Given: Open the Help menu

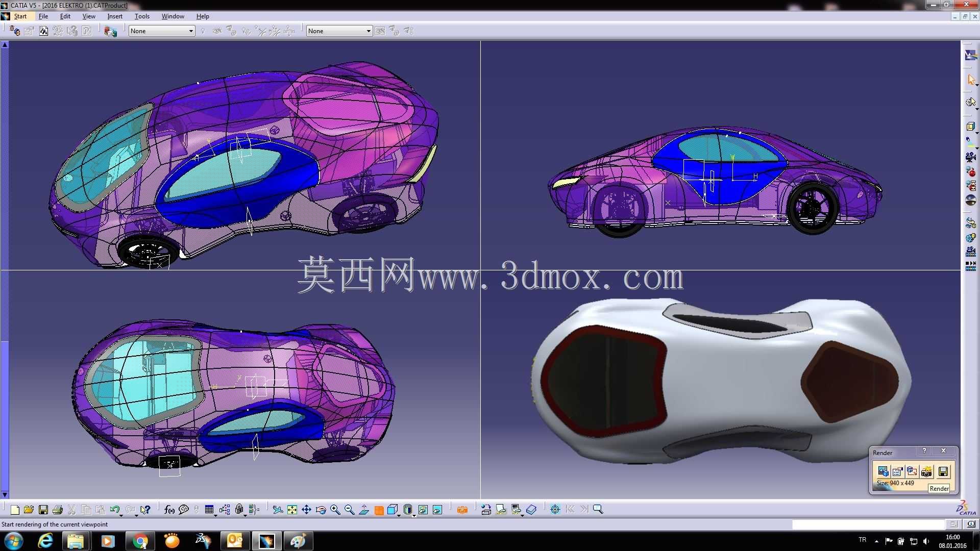Looking at the screenshot, I should (x=203, y=16).
